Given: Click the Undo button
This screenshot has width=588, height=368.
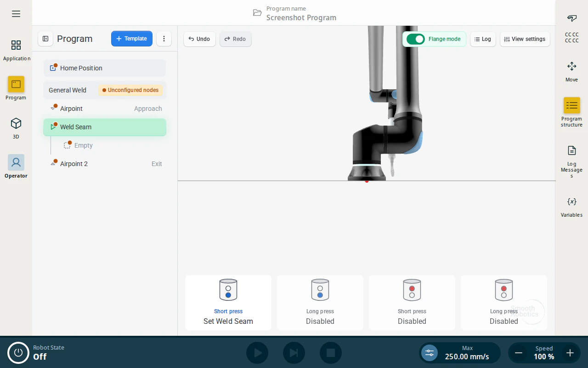Looking at the screenshot, I should coord(199,39).
